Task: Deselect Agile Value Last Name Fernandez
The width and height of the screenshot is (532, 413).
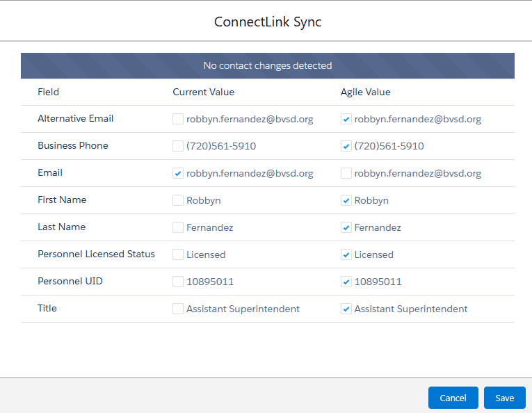Action: 346,227
